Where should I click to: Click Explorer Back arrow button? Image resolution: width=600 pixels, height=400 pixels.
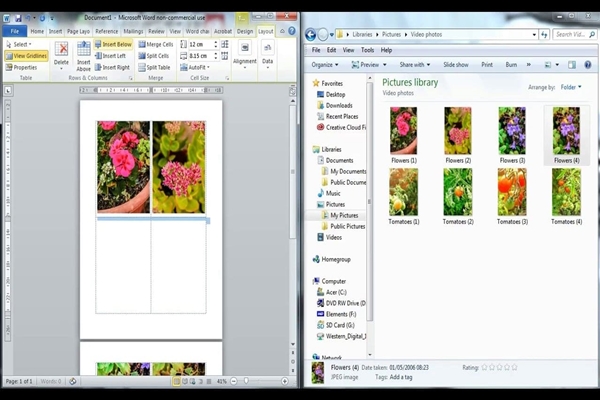(310, 35)
